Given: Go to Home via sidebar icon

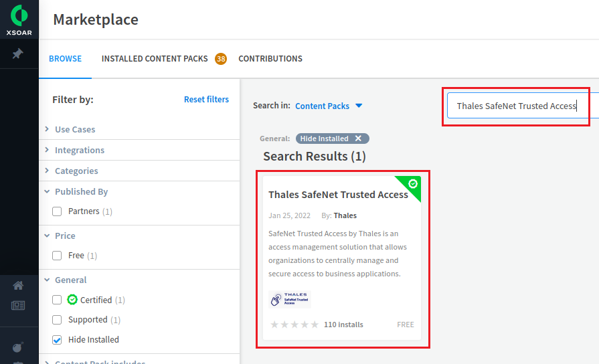Looking at the screenshot, I should (18, 286).
